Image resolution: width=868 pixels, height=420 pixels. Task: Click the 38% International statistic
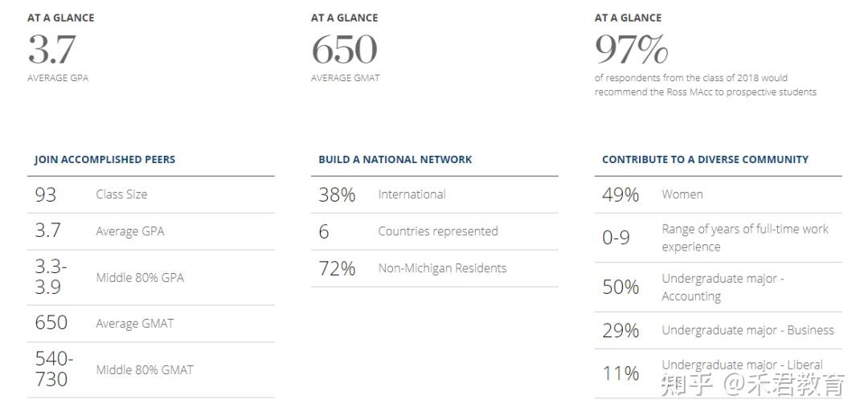point(337,194)
